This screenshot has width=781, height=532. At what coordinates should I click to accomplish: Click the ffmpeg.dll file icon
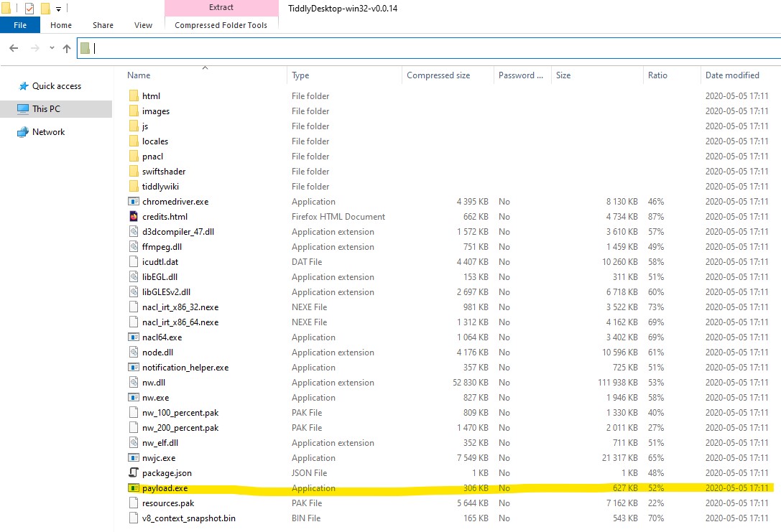click(134, 246)
